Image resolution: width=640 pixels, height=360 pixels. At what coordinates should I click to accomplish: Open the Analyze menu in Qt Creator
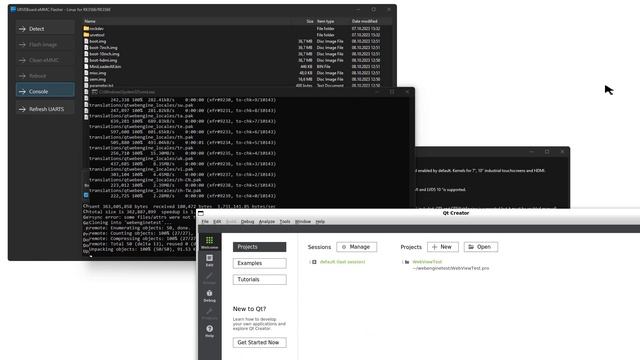click(267, 222)
